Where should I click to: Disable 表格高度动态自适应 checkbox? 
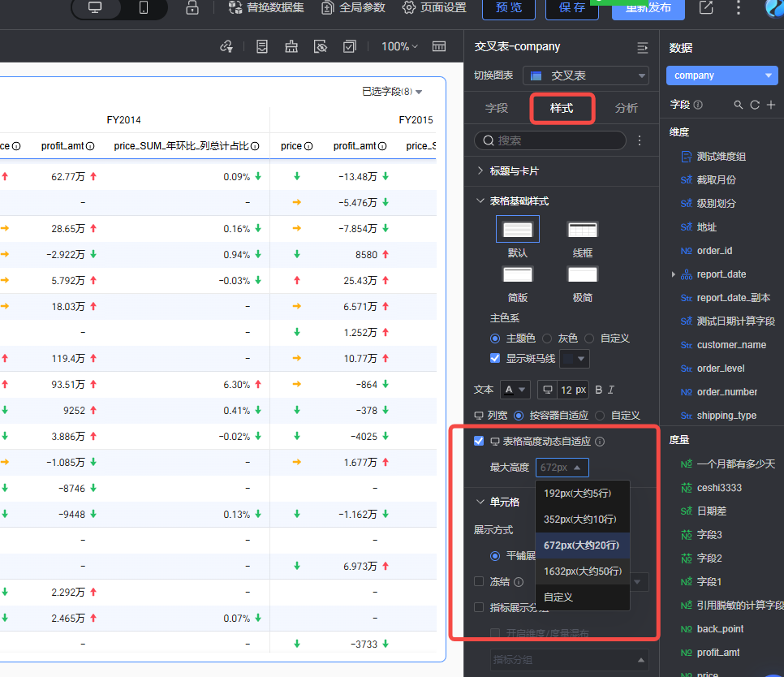479,441
